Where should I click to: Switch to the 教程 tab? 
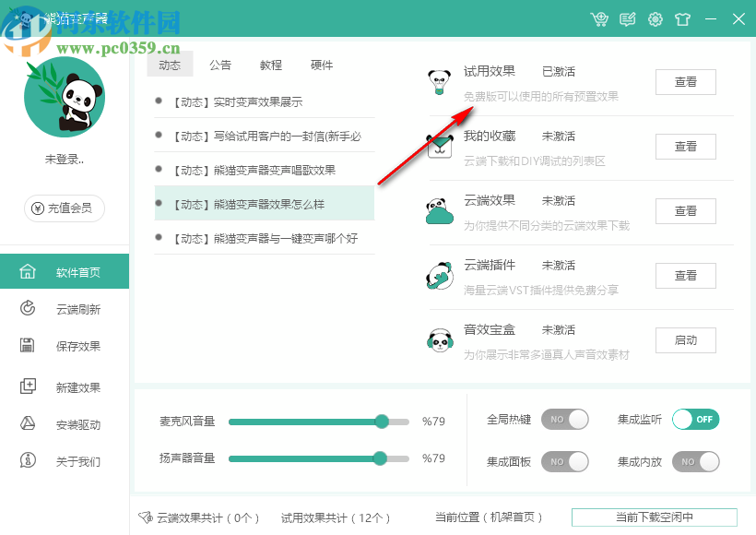click(271, 65)
